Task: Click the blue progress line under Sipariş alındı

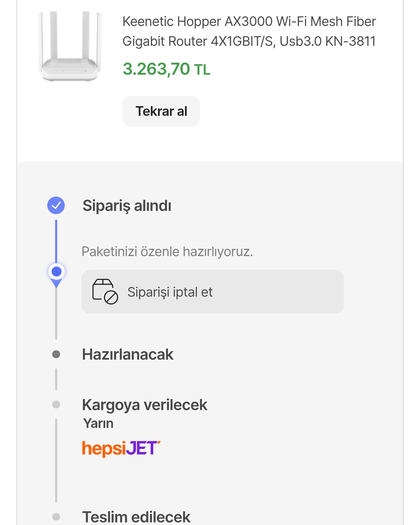Action: click(x=56, y=242)
